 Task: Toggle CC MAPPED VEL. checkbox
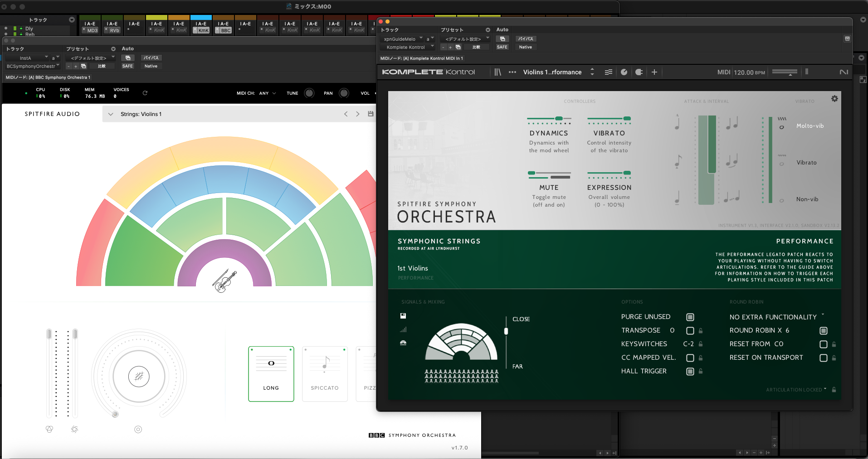[x=690, y=358]
